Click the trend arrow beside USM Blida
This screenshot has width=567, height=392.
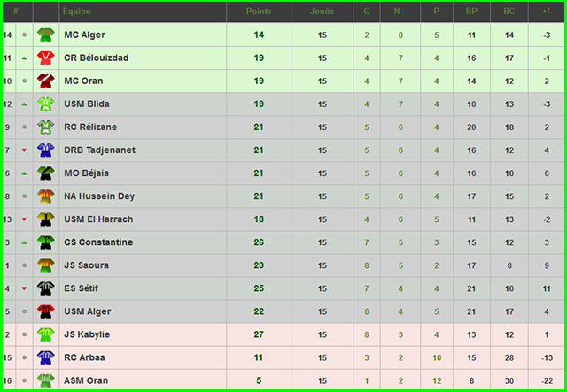coord(24,104)
